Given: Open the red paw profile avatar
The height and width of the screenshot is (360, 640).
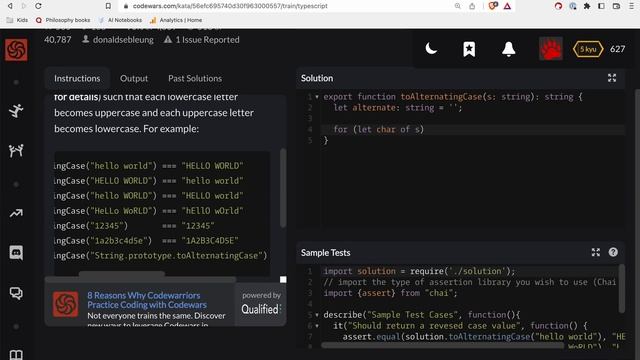Looking at the screenshot, I should (x=551, y=49).
